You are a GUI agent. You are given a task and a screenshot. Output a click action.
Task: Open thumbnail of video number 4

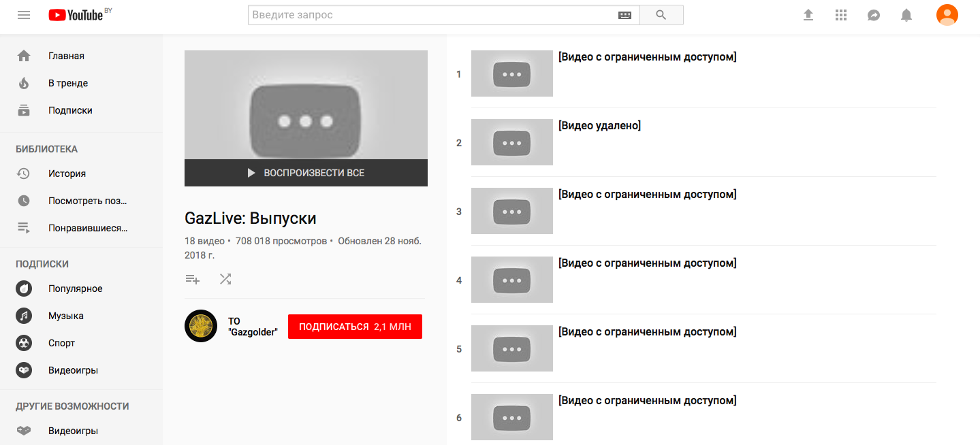(512, 280)
